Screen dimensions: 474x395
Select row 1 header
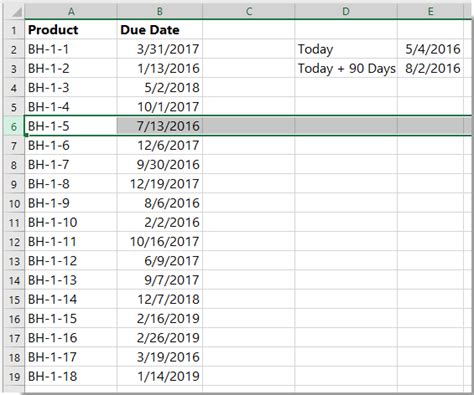pos(14,30)
